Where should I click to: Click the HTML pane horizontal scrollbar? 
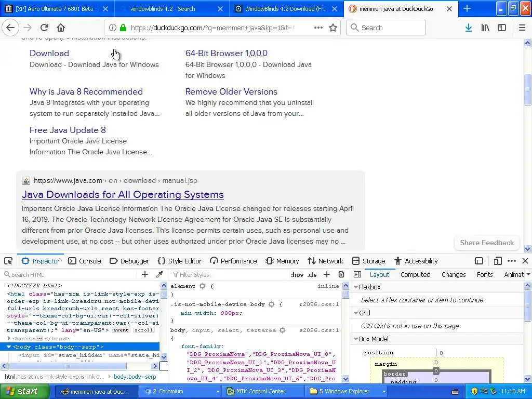coord(68,366)
